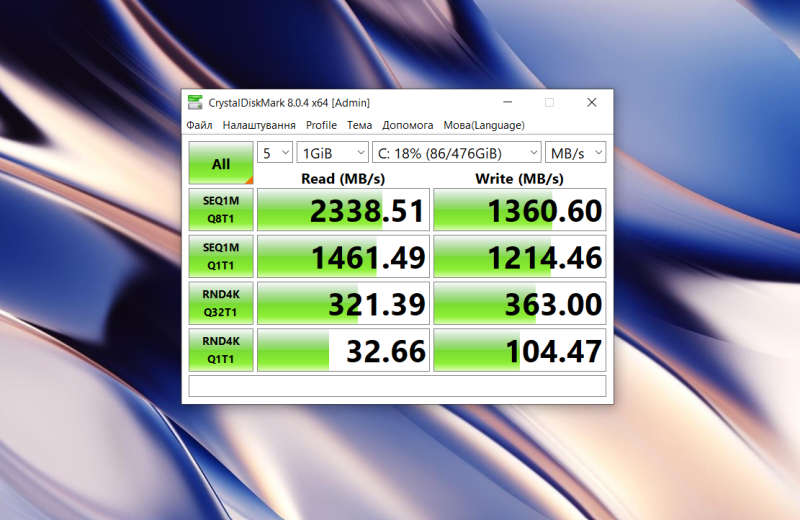Open the Тема menu
This screenshot has height=520, width=800.
[x=360, y=125]
